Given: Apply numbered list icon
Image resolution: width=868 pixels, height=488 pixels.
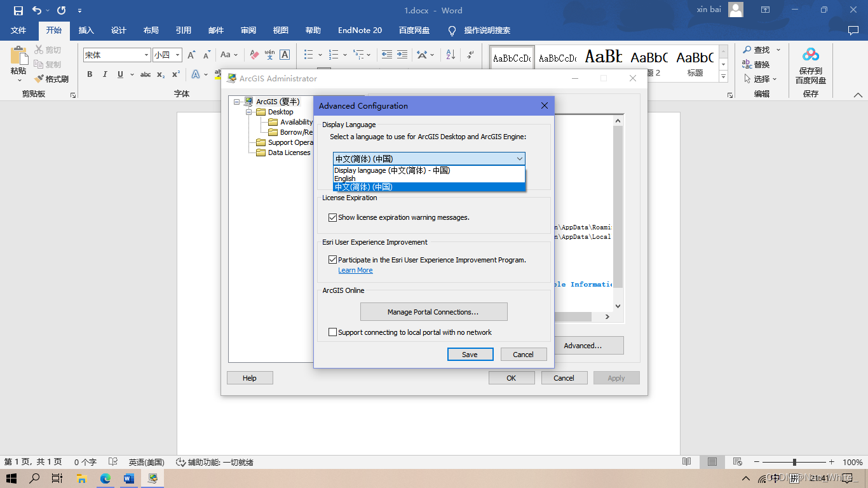Looking at the screenshot, I should coord(333,55).
